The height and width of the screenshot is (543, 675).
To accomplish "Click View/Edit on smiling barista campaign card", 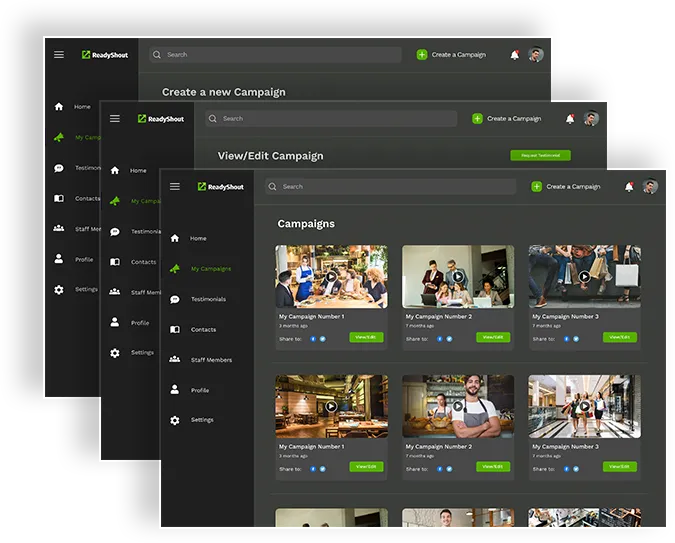I will point(493,467).
